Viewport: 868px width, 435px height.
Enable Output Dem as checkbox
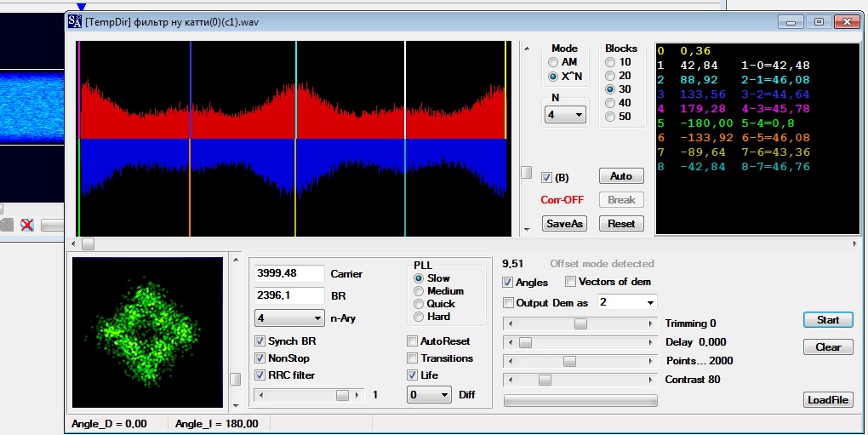click(508, 303)
